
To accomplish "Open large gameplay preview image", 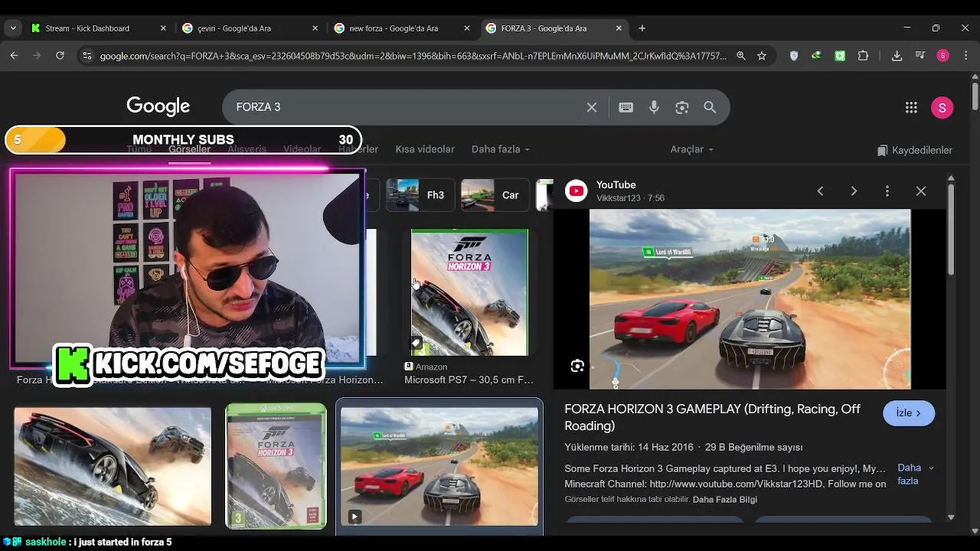I will pos(750,299).
